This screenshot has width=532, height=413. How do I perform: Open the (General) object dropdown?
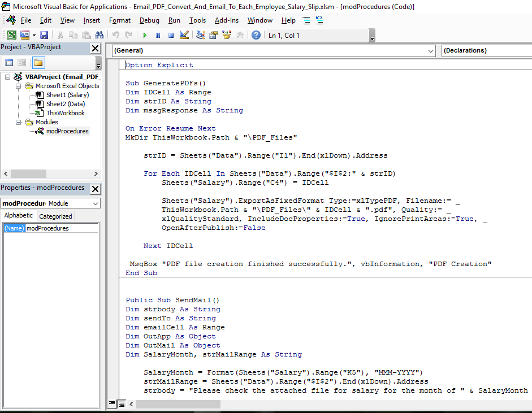coord(430,51)
